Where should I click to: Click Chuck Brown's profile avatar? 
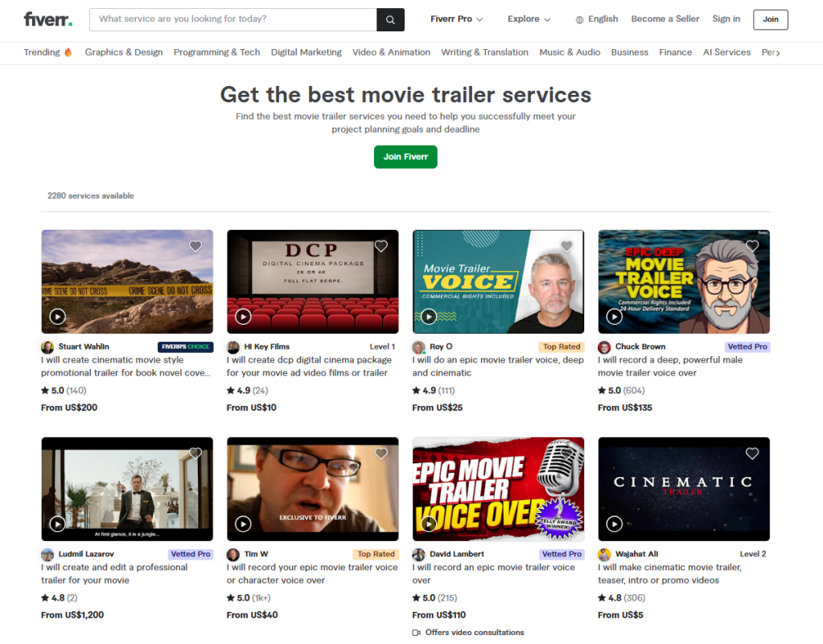[x=604, y=347]
